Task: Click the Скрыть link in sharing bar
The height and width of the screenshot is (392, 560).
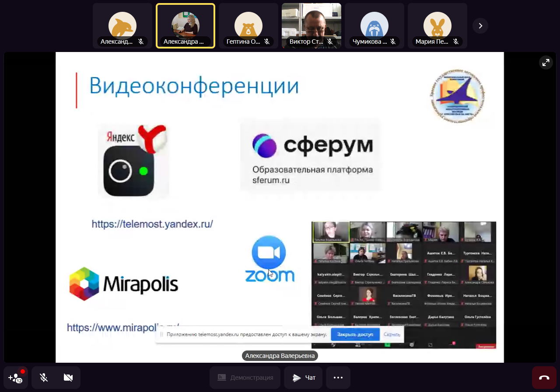Action: point(392,334)
